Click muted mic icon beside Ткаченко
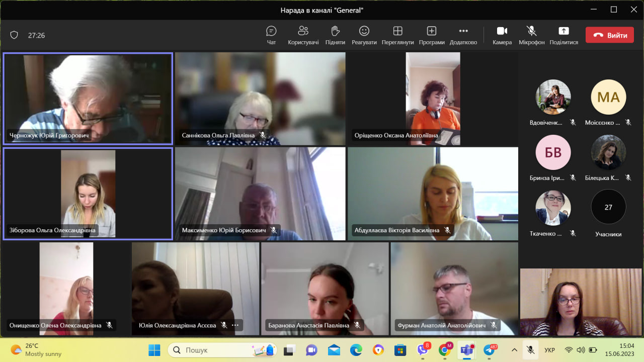Viewport: 644px width, 362px height. (x=573, y=233)
